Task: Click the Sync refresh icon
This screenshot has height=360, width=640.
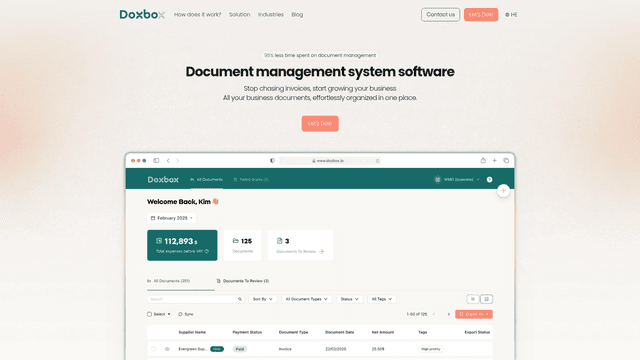Action: tap(180, 314)
